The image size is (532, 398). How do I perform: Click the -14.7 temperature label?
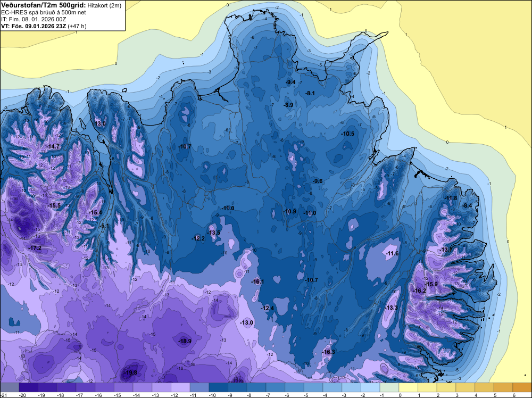pos(53,146)
